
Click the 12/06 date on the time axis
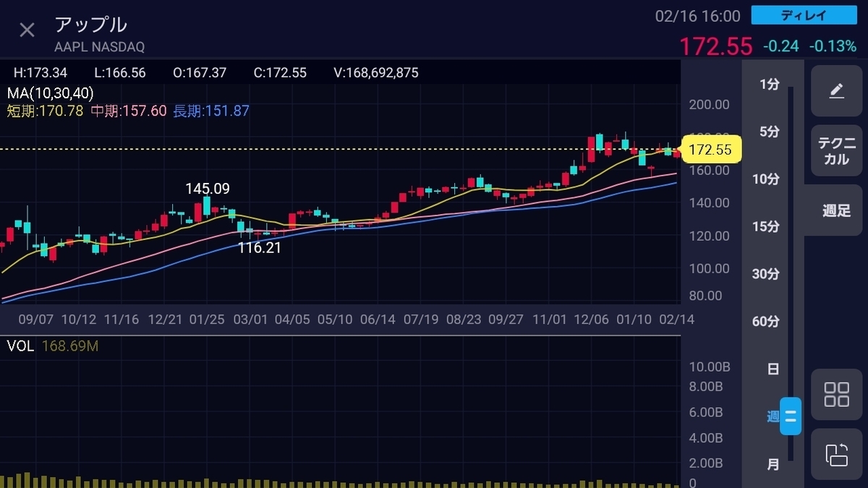click(x=591, y=320)
